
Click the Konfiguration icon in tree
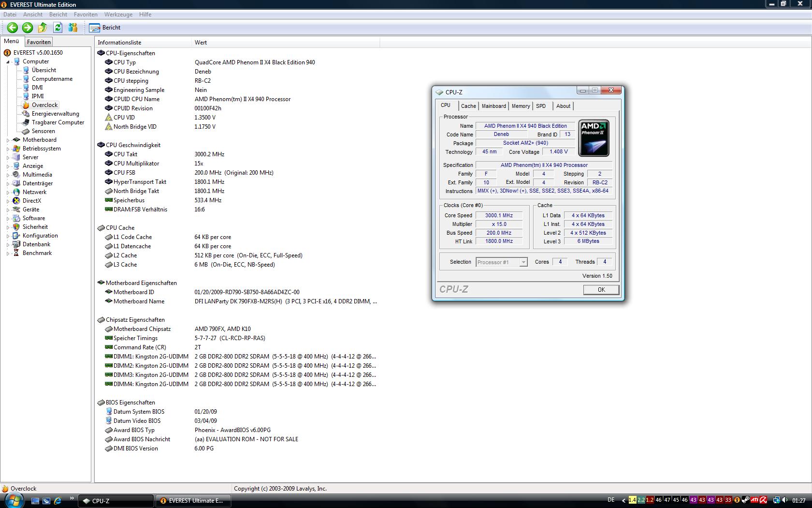pos(16,236)
